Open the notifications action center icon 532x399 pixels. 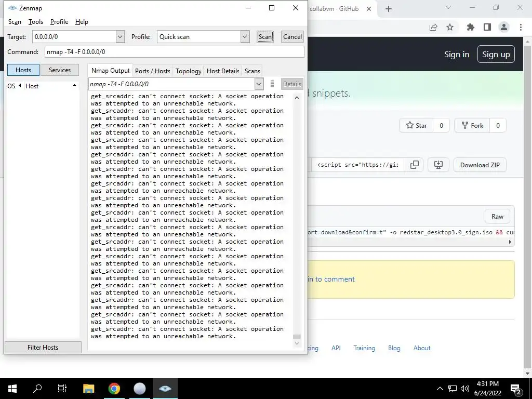(516, 389)
